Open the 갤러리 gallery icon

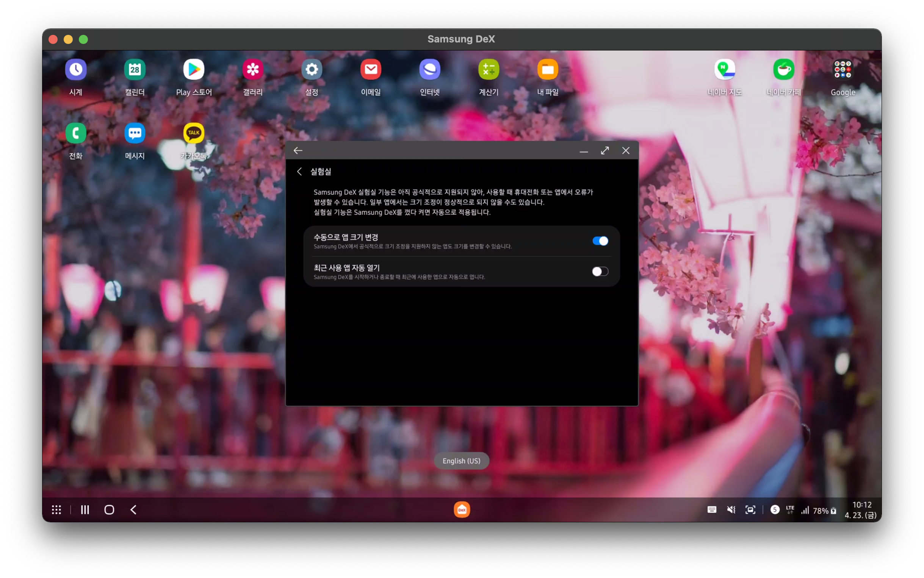(x=252, y=70)
